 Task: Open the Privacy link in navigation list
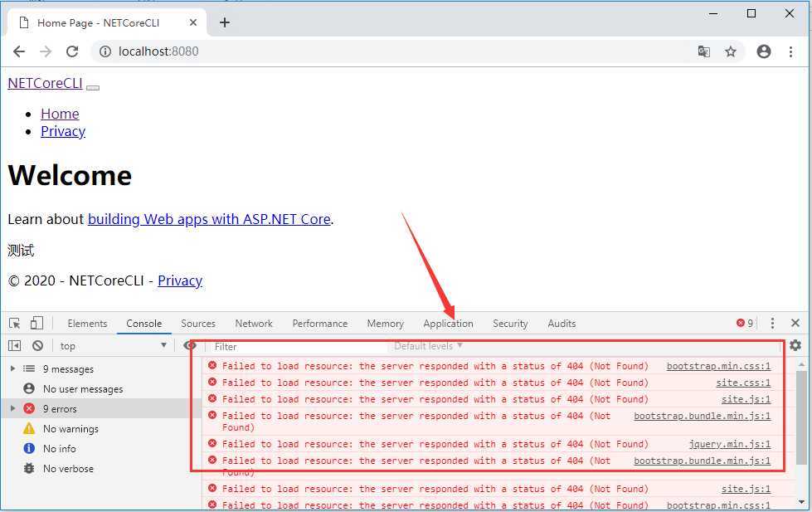point(63,131)
